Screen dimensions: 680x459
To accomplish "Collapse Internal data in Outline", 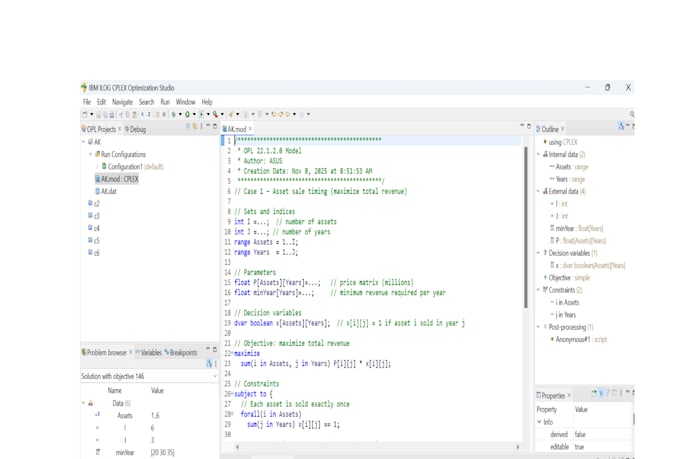I will [x=538, y=154].
